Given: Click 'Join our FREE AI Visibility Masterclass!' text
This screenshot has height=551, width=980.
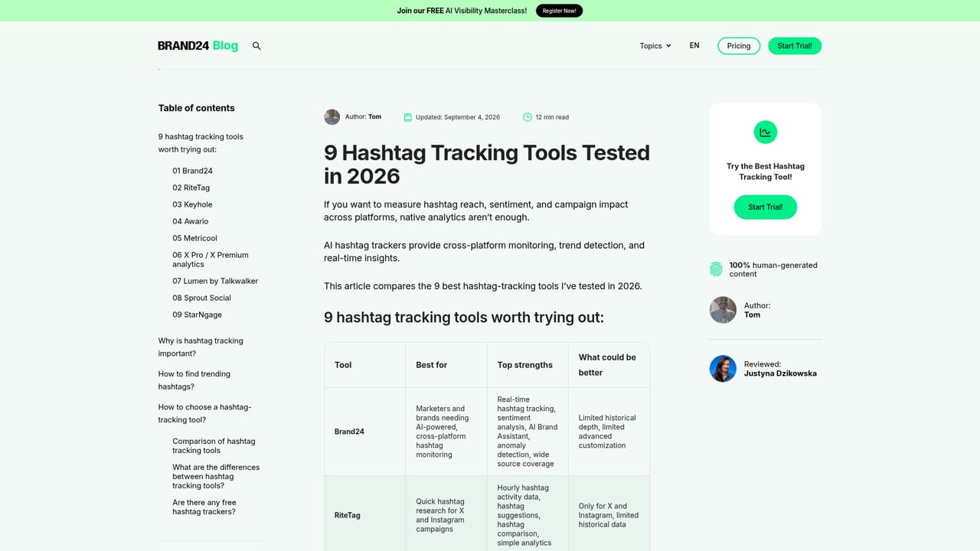Looking at the screenshot, I should (462, 11).
